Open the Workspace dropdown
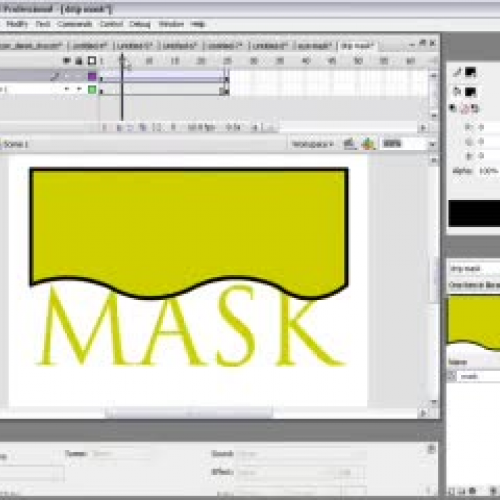Image resolution: width=500 pixels, height=500 pixels. click(x=313, y=144)
